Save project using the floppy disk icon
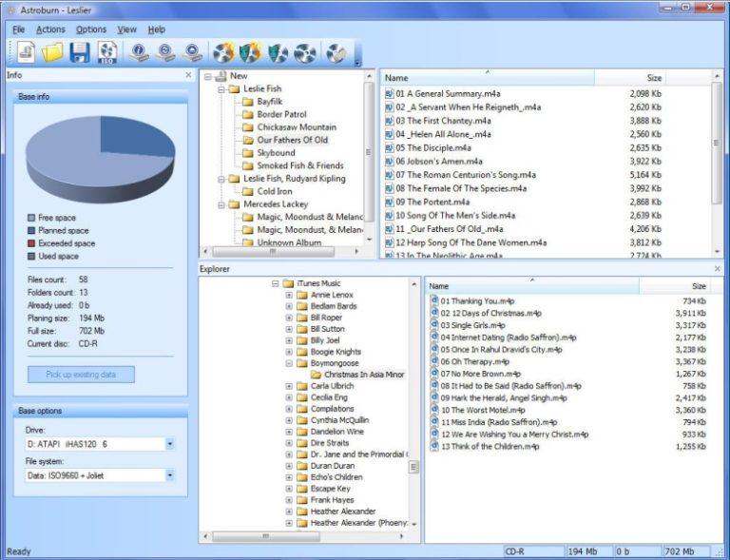Image resolution: width=730 pixels, height=560 pixels. tap(80, 53)
